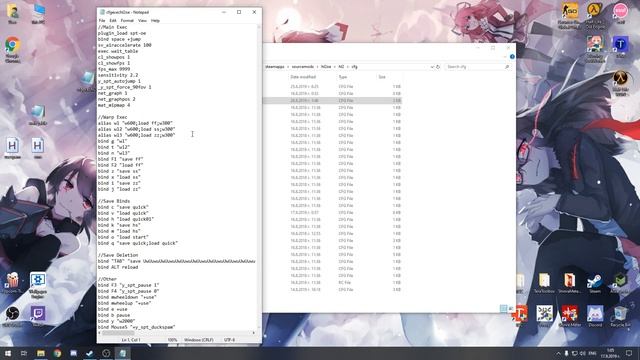
Task: Switch Explorer to details view icon
Action: coord(504,309)
